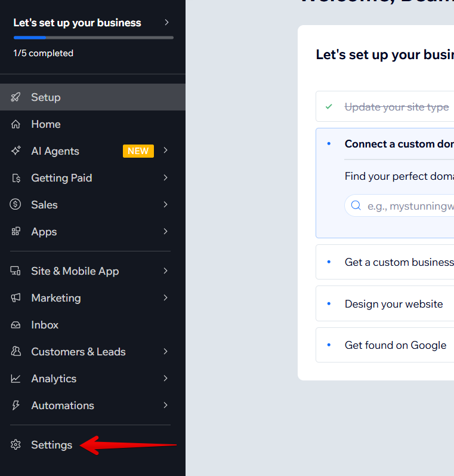Click the domain search input field
Viewport: 454px width, 476px height.
click(x=409, y=206)
